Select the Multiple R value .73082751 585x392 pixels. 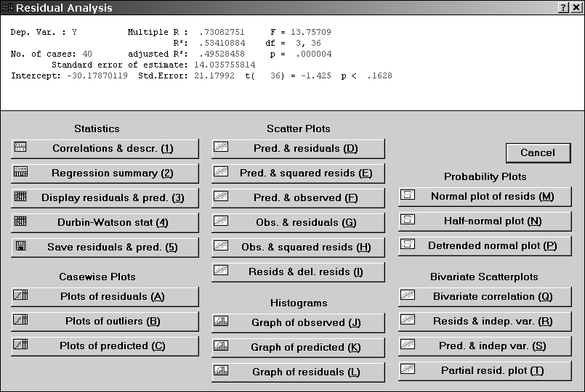(x=222, y=32)
